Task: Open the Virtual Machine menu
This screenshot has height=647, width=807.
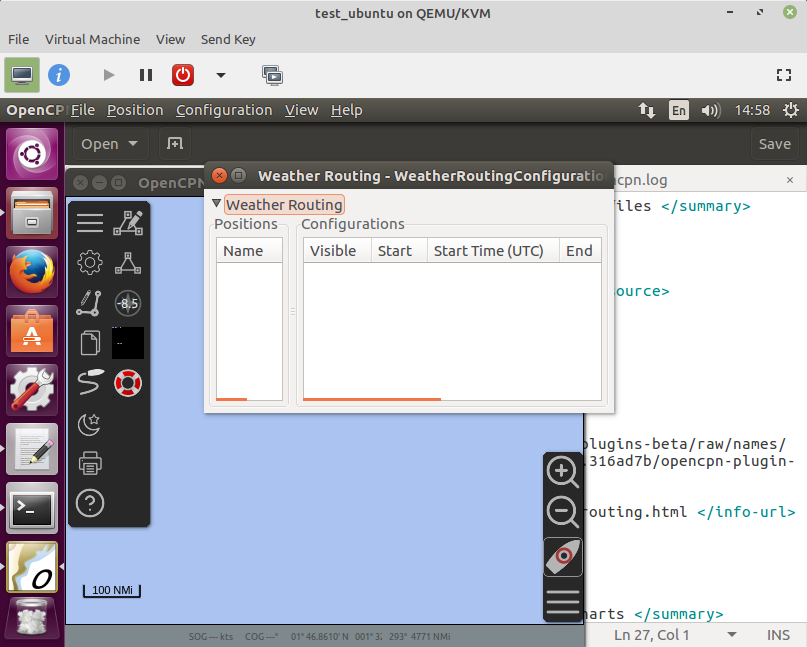Action: click(x=92, y=40)
